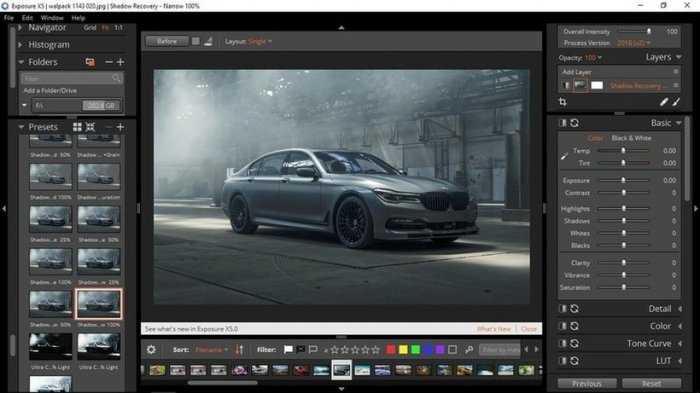700x393 pixels.
Task: Filter by white pick flag
Action: 288,350
